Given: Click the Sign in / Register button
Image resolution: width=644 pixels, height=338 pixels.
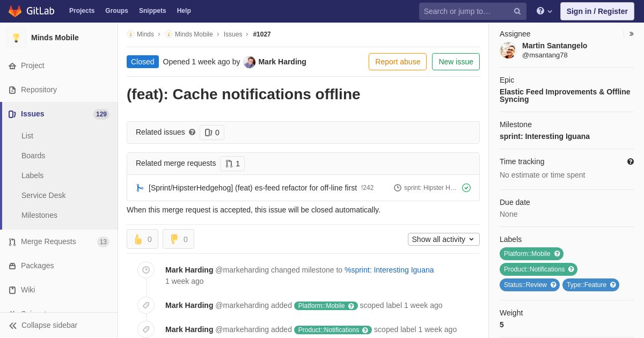Looking at the screenshot, I should (x=597, y=11).
